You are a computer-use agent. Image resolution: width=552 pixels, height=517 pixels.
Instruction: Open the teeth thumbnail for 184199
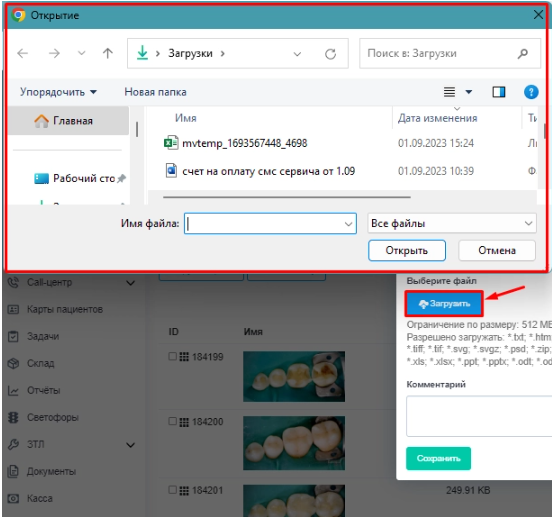click(294, 377)
